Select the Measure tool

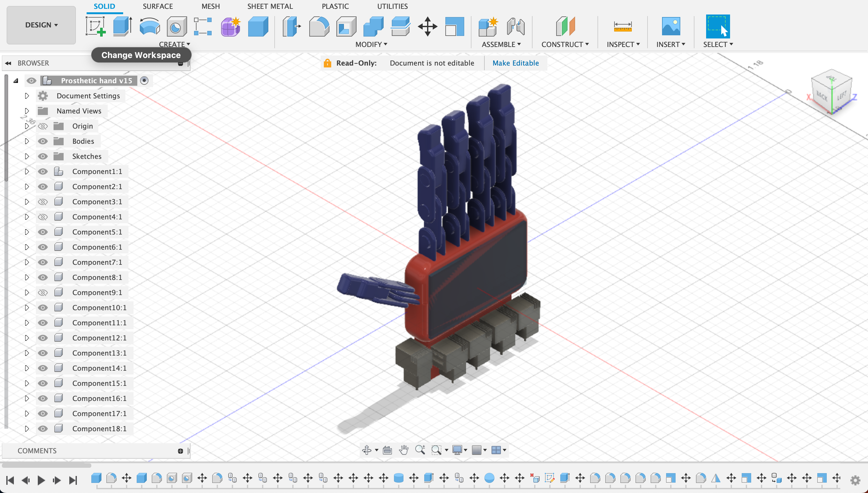623,26
